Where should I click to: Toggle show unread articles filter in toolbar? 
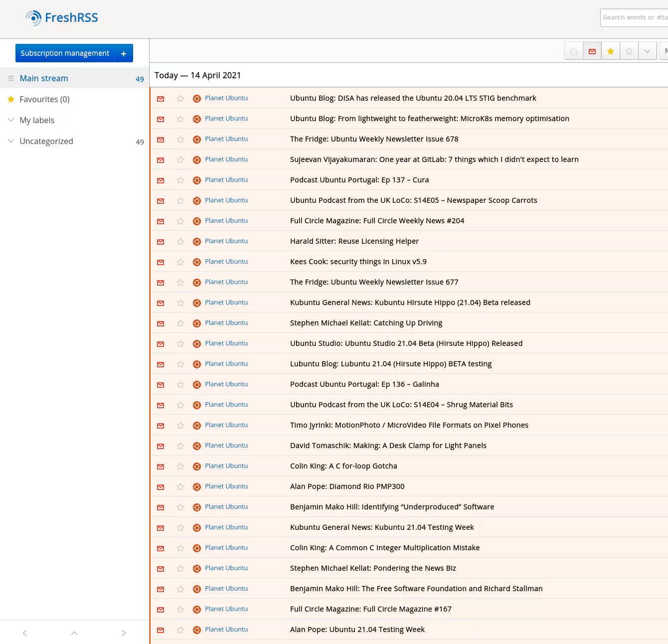point(592,51)
